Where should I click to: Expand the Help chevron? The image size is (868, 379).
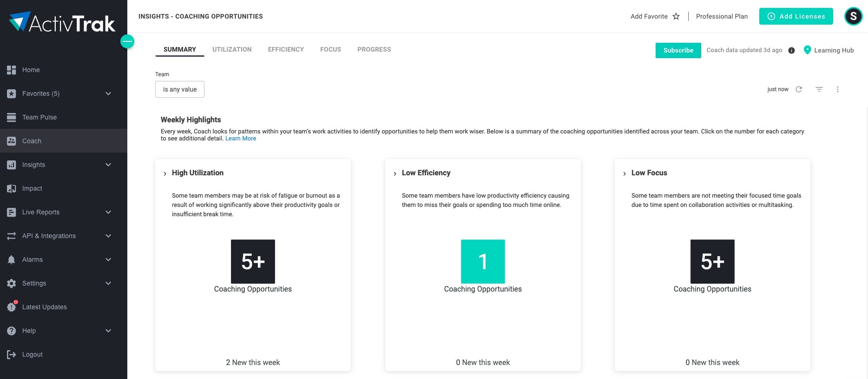[x=108, y=331]
